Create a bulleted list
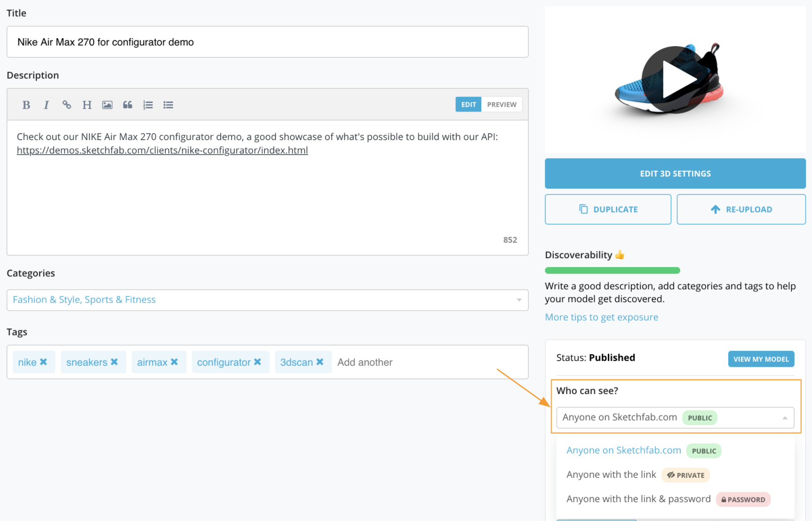Screen dimensions: 812x521 (168, 105)
